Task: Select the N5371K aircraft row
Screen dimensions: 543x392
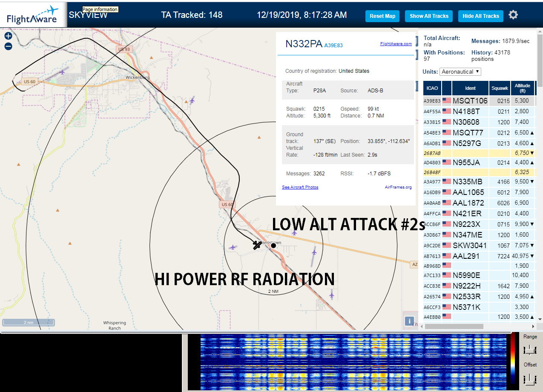Action: pos(479,307)
